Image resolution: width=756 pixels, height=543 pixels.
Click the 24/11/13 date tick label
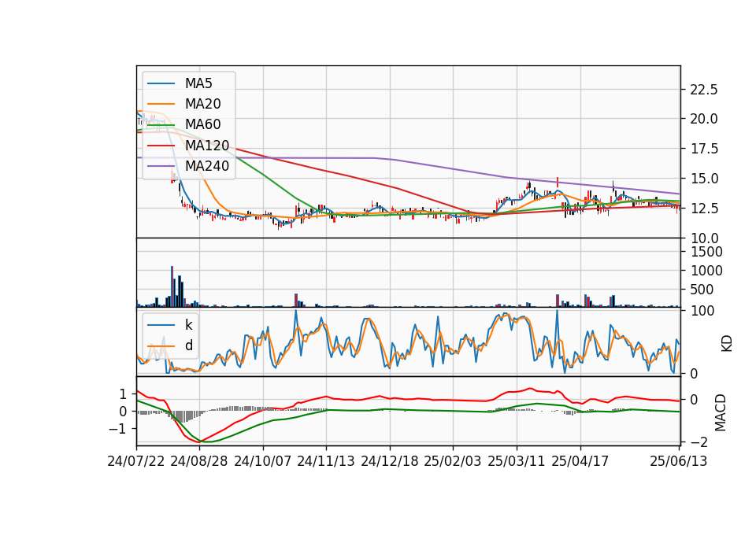coord(326,461)
